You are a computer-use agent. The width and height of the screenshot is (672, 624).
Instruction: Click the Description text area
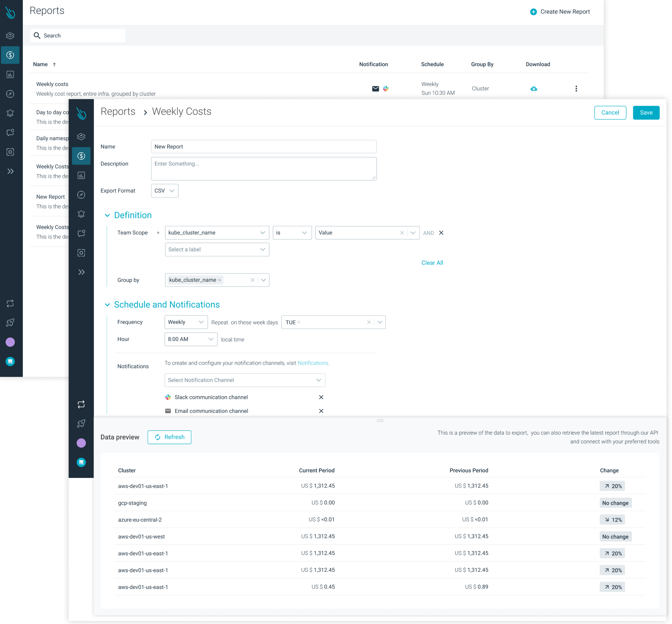pyautogui.click(x=263, y=169)
